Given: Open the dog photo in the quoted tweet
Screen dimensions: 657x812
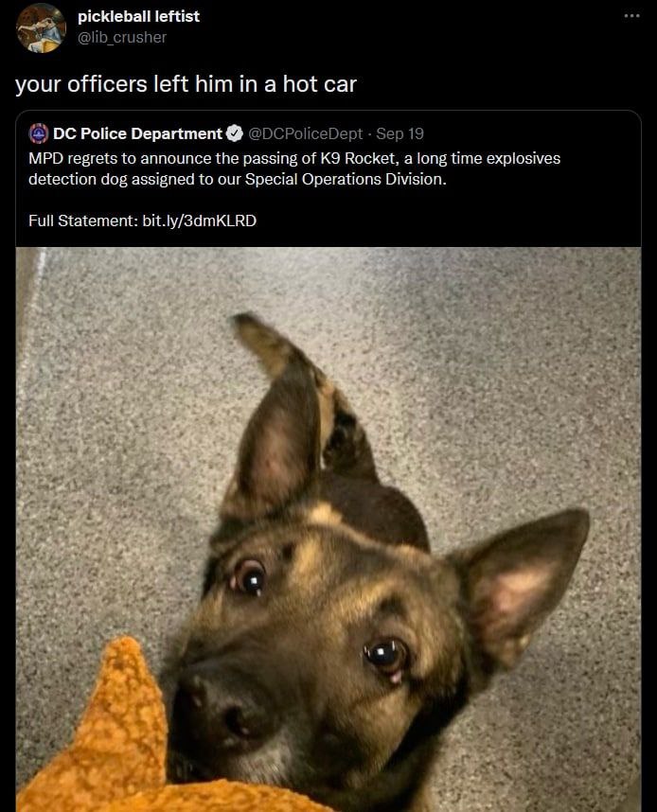Looking at the screenshot, I should point(328,529).
